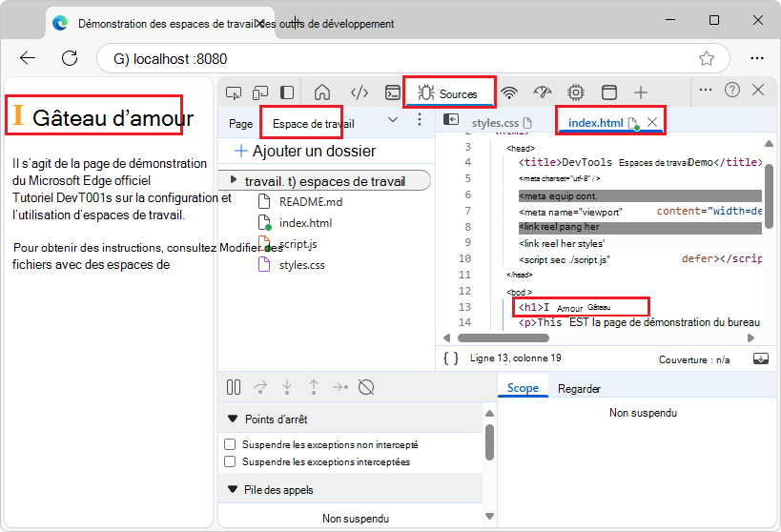Viewport: 781px width, 532px height.
Task: Click Ajouter un dossier
Action: (x=305, y=151)
